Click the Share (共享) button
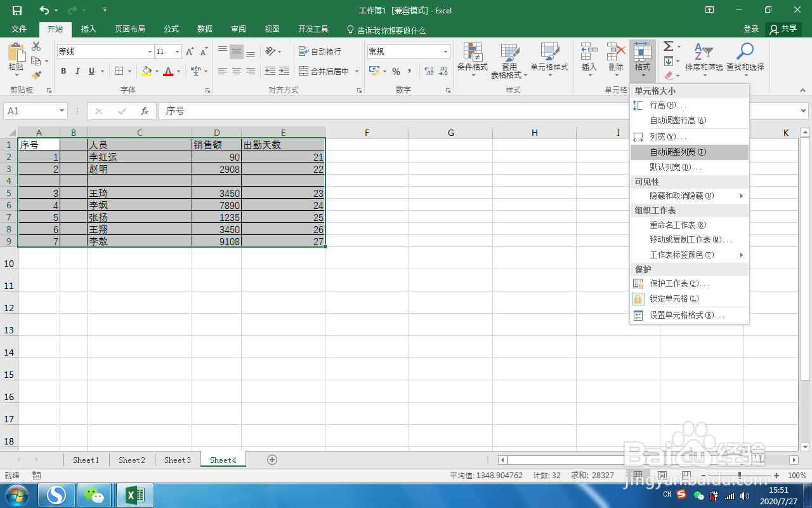The height and width of the screenshot is (508, 812). (x=783, y=29)
